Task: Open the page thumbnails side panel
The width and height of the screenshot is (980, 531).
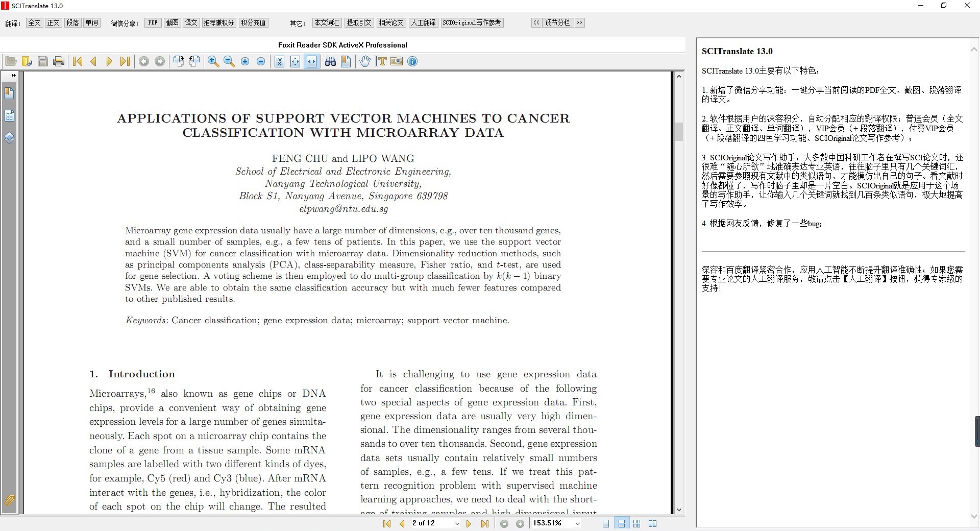Action: [x=9, y=116]
